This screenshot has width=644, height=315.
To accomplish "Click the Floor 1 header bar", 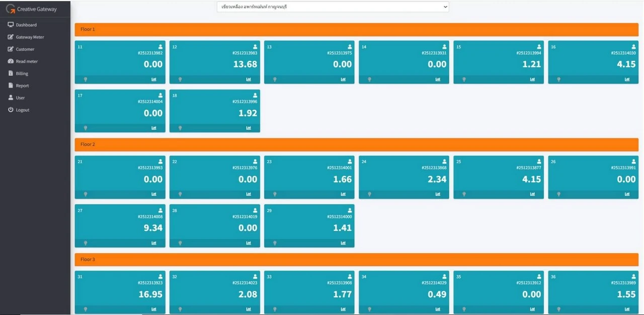I will 356,30.
